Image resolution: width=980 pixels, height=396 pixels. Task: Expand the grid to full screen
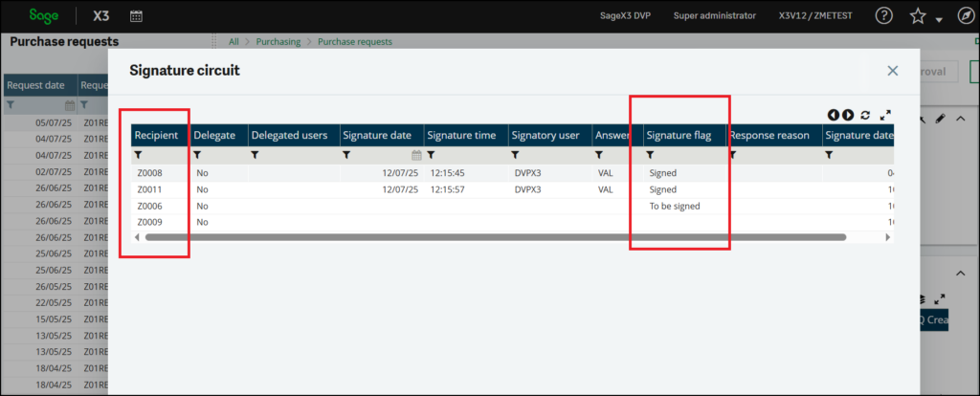885,115
